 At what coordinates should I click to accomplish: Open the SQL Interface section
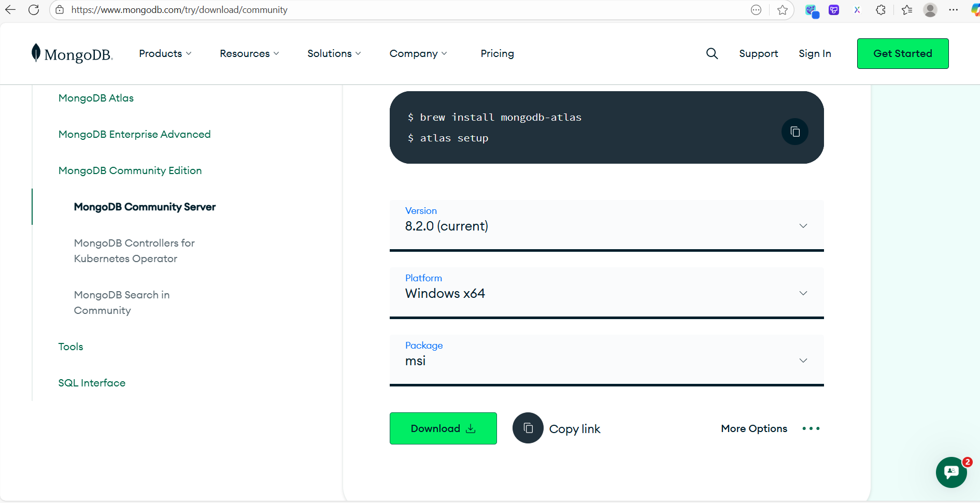pos(92,383)
